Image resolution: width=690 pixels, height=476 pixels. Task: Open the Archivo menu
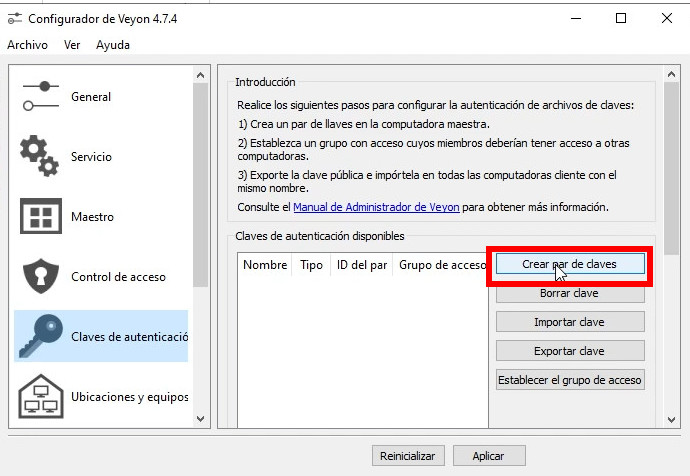pos(27,45)
